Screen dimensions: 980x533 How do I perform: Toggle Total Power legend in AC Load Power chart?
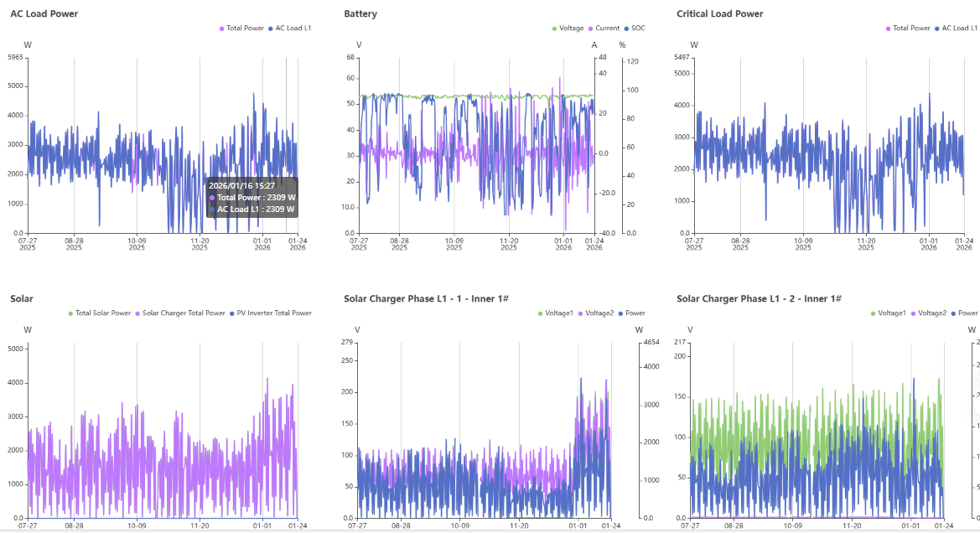(x=241, y=28)
